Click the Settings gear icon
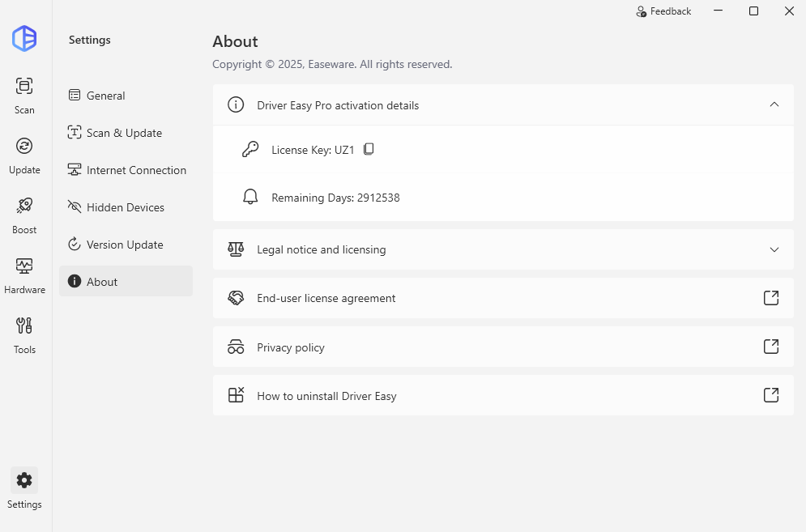This screenshot has height=532, width=806. (24, 480)
